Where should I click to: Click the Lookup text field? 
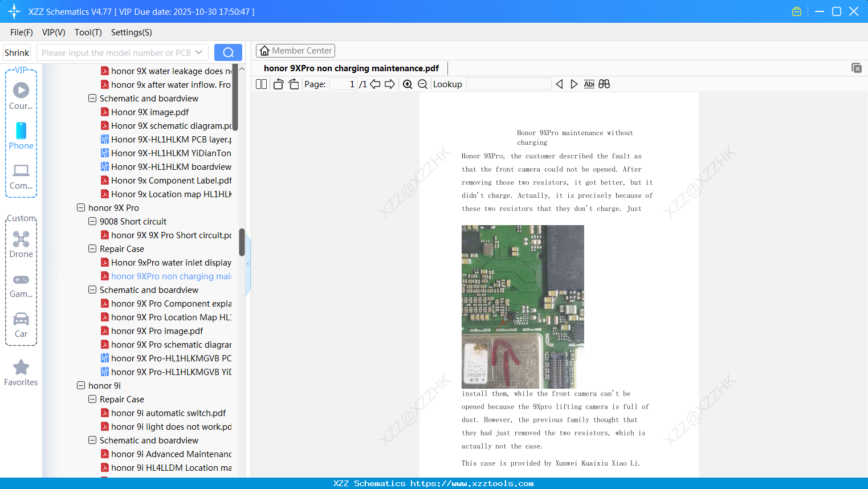[x=508, y=84]
